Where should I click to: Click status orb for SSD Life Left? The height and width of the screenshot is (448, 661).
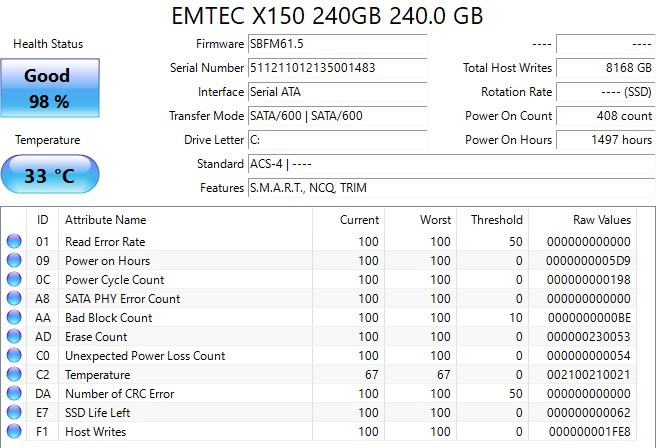click(x=14, y=412)
